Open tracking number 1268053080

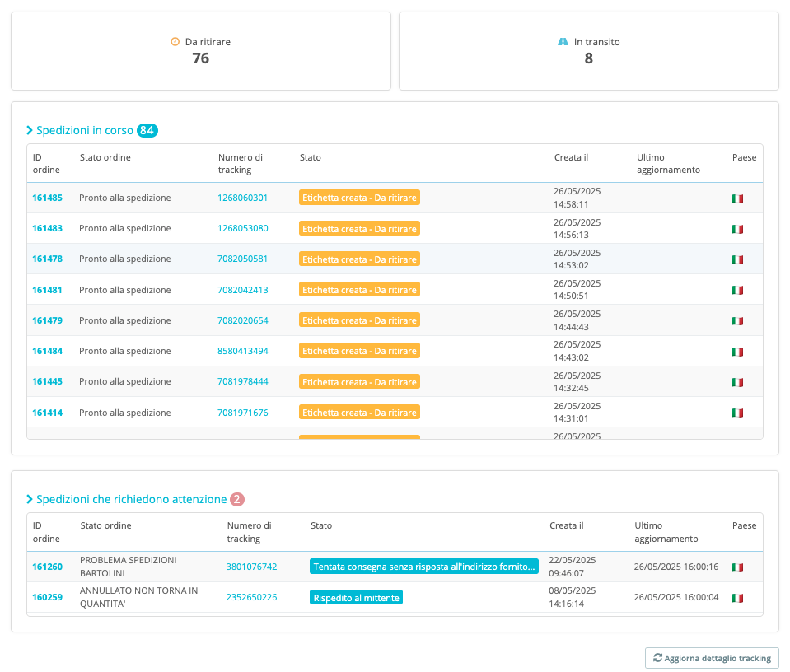coord(243,228)
